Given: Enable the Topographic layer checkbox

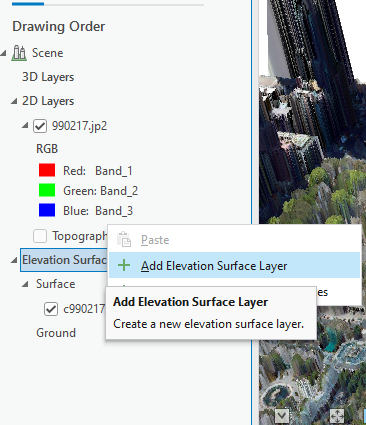Looking at the screenshot, I should tap(40, 236).
